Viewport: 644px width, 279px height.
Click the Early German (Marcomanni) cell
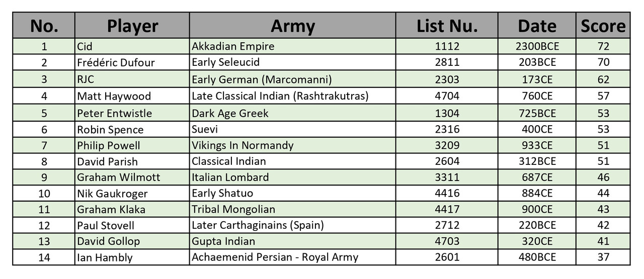click(x=292, y=79)
